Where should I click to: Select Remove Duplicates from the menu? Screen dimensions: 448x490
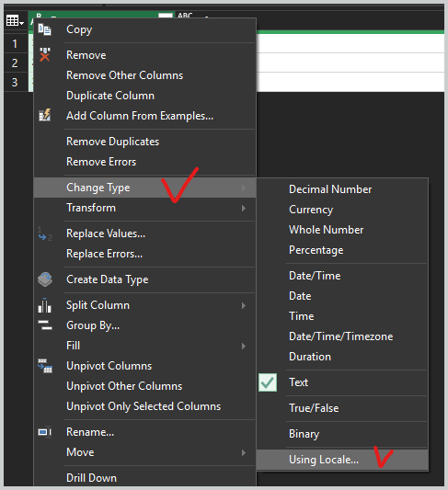[x=112, y=142]
